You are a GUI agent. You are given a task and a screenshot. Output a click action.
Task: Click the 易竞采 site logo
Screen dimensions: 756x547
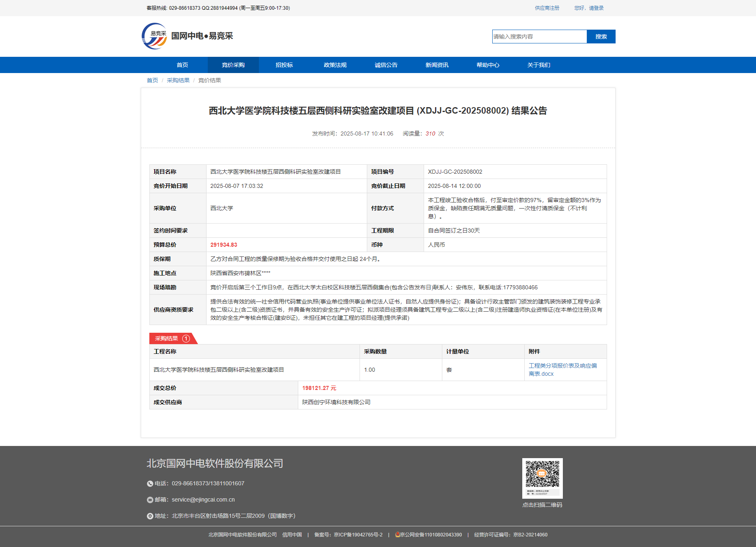[154, 36]
